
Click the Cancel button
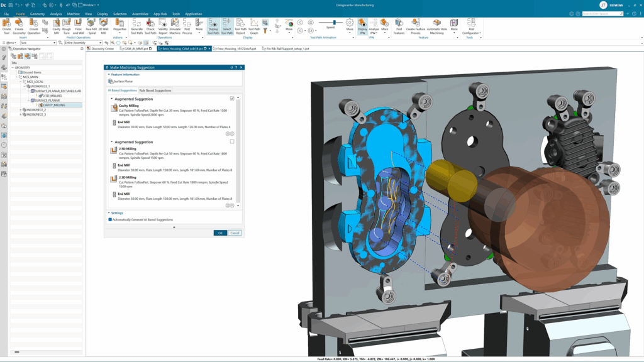pos(235,233)
